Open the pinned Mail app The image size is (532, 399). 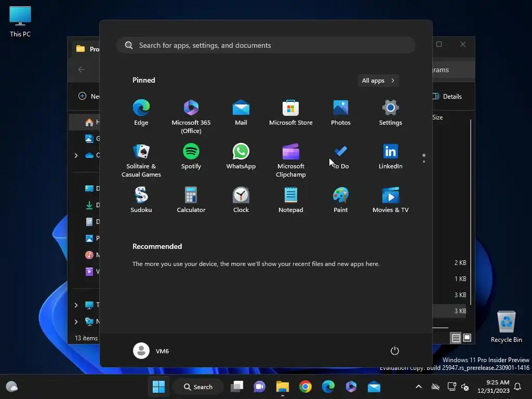(x=241, y=113)
